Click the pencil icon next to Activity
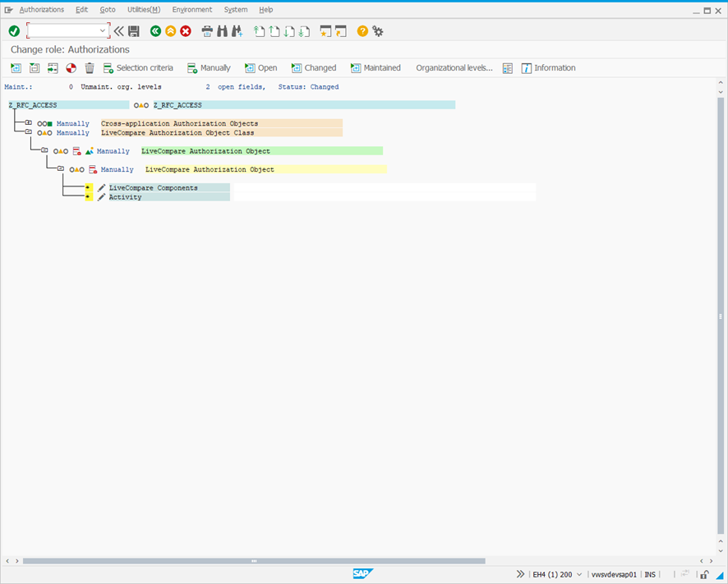Screen dimensions: 728x584 (100, 196)
